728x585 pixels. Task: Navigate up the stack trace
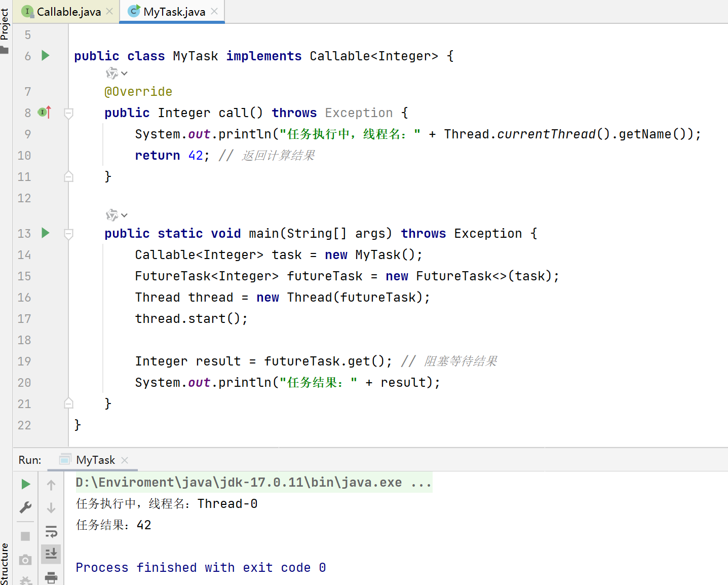click(51, 485)
